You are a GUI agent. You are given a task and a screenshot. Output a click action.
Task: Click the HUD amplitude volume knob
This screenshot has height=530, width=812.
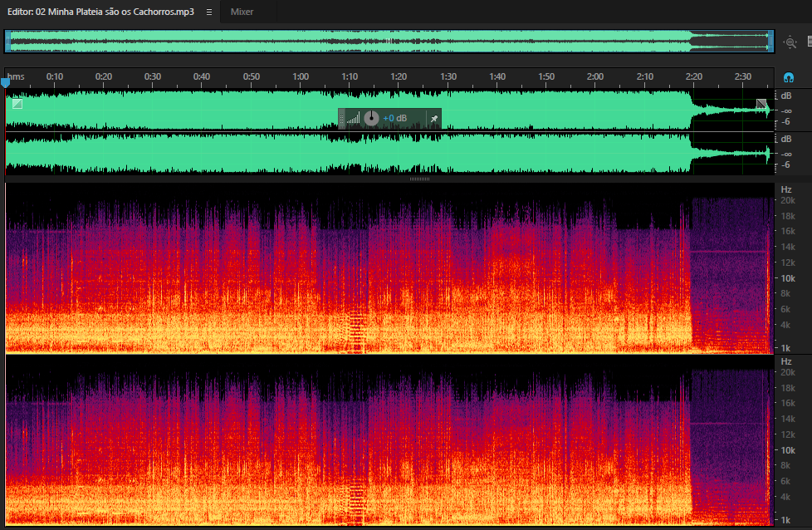[371, 118]
